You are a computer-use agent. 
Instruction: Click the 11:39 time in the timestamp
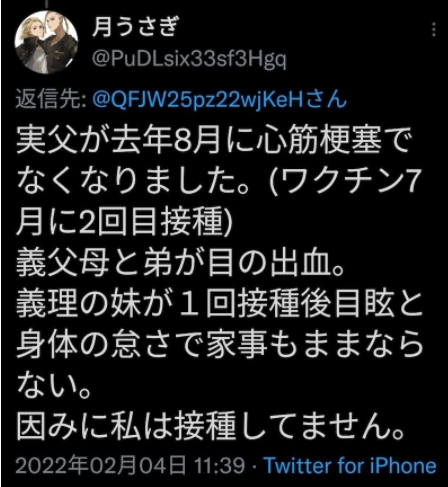[219, 465]
